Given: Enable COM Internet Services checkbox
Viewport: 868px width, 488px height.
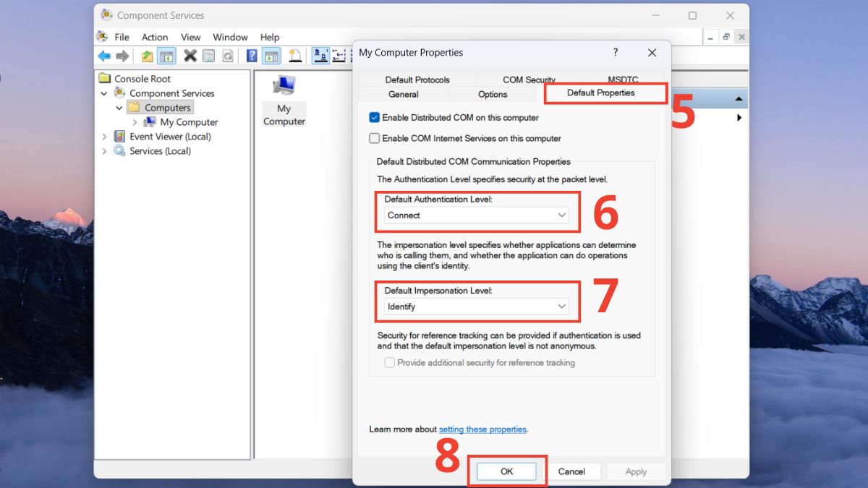Looking at the screenshot, I should (374, 138).
